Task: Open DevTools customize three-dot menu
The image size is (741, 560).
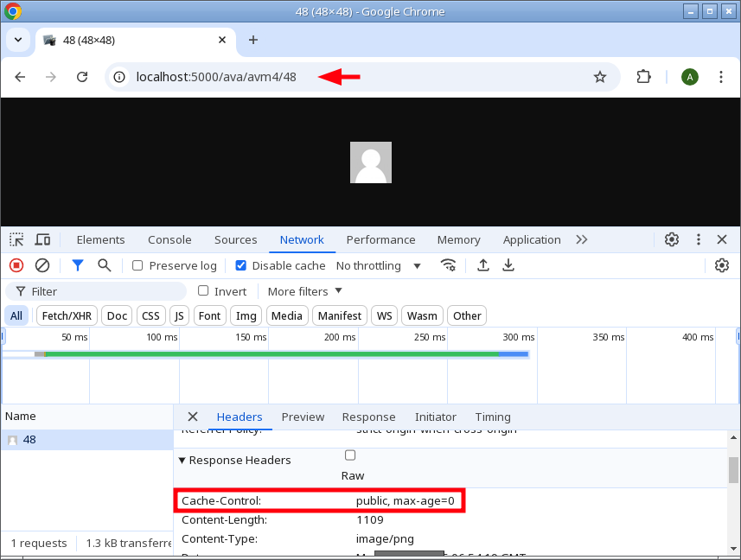Action: (x=699, y=240)
